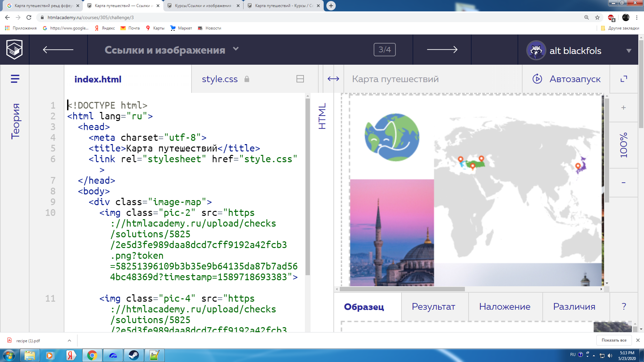644x362 pixels.
Task: Click Показать все downloads button
Action: point(614,340)
